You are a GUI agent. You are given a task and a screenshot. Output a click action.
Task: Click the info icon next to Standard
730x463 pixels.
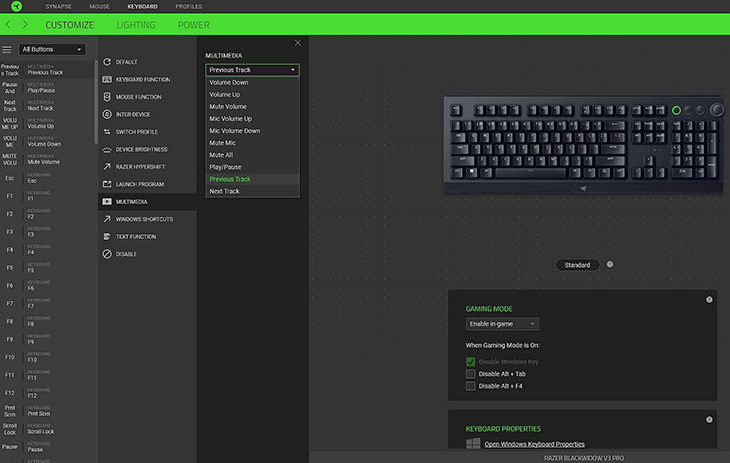click(x=610, y=265)
